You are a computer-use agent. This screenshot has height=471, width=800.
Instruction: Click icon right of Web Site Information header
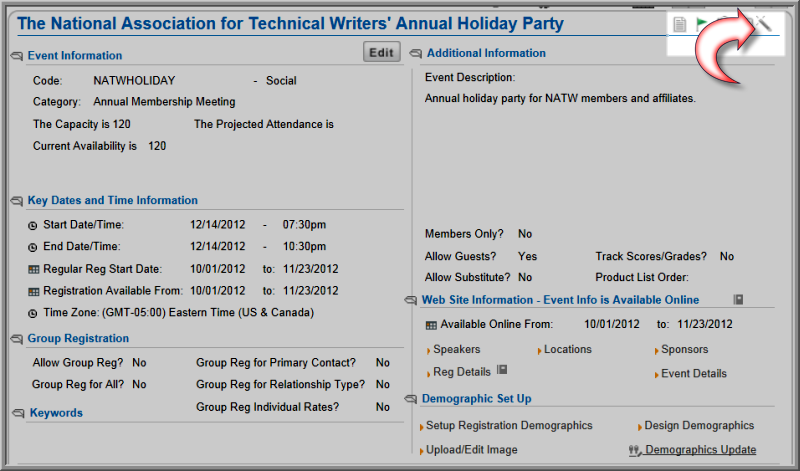738,300
